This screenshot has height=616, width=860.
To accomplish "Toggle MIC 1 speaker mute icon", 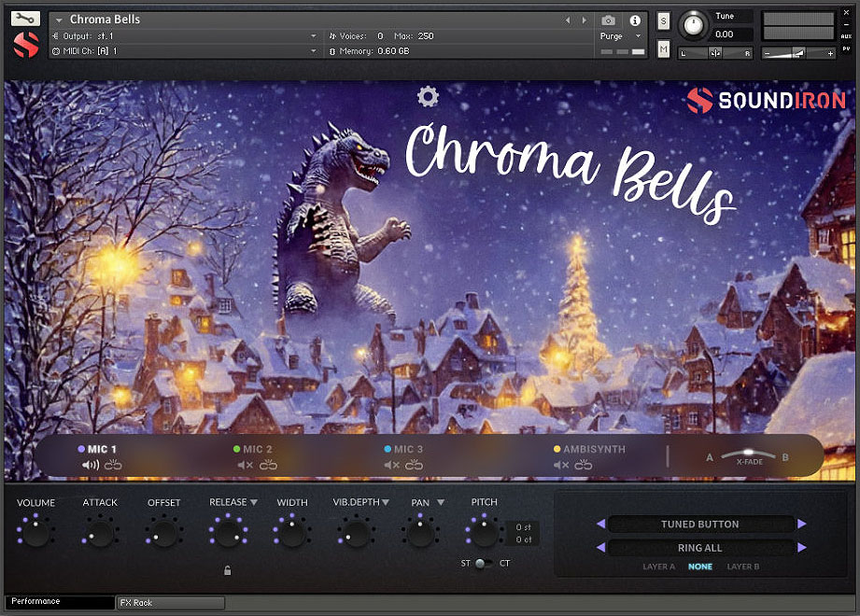I will [x=90, y=466].
